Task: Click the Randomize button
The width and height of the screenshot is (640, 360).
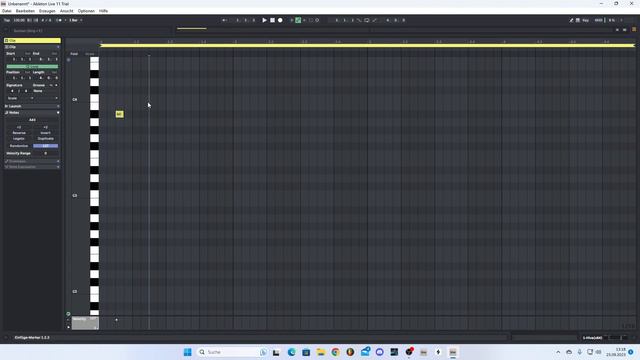Action: [19, 146]
